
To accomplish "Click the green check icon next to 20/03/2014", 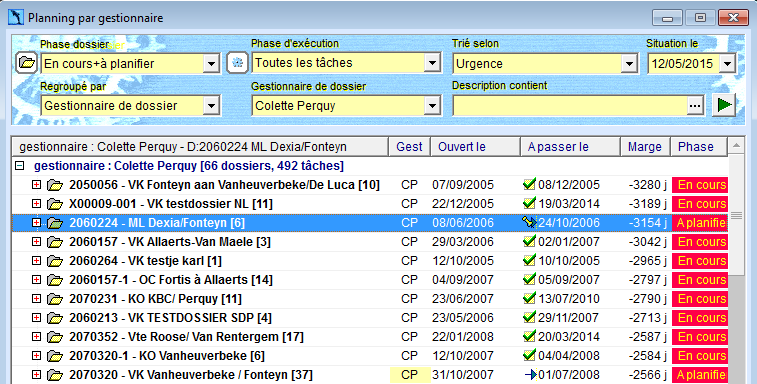I will click(530, 336).
